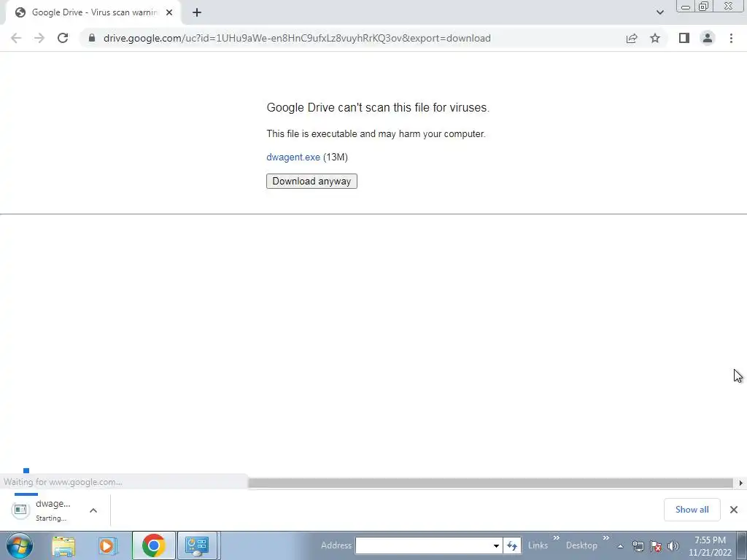The image size is (747, 560).
Task: Click Show all downloads button
Action: click(692, 510)
